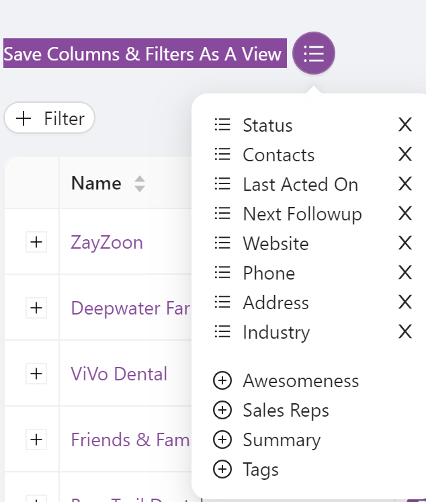
Task: Remove the Industry column with X
Action: point(405,332)
